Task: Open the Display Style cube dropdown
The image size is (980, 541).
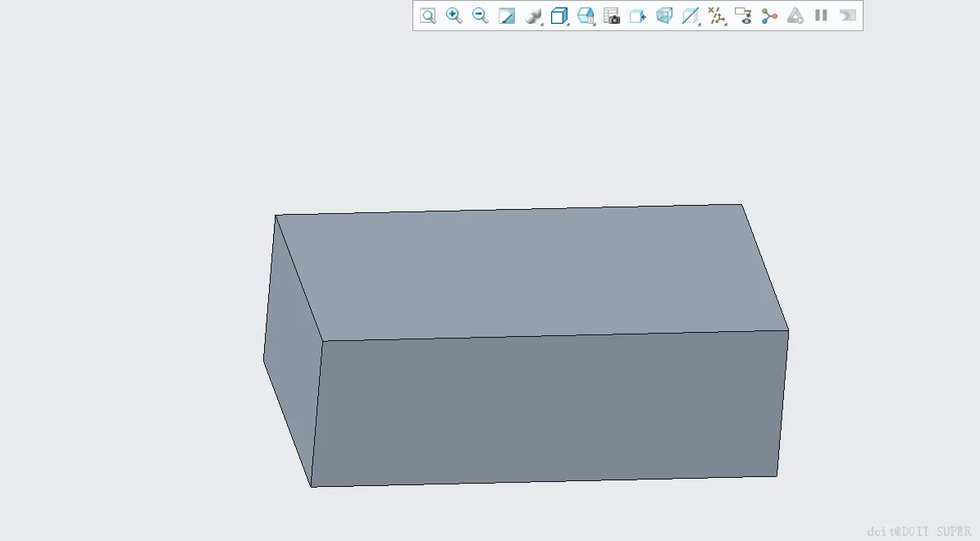Action: [559, 16]
